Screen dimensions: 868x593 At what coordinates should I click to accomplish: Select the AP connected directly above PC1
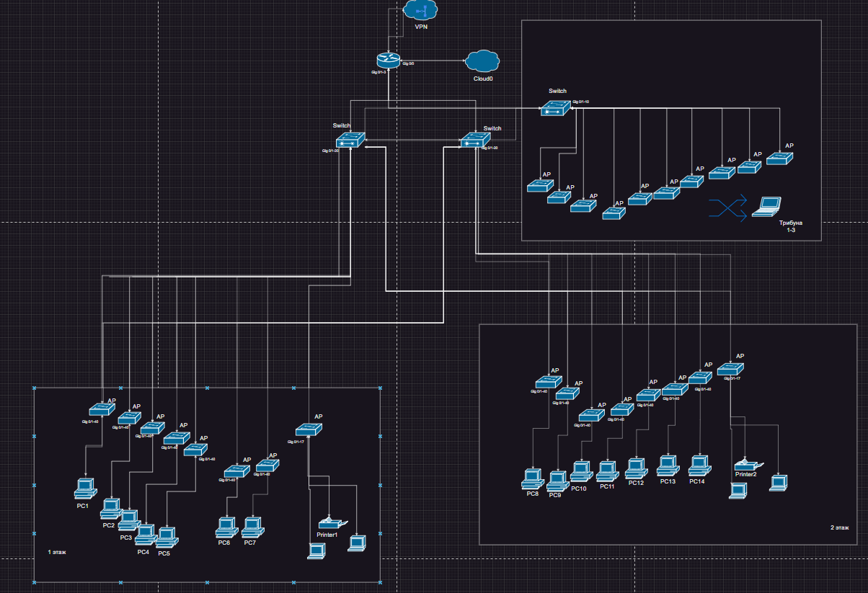102,409
